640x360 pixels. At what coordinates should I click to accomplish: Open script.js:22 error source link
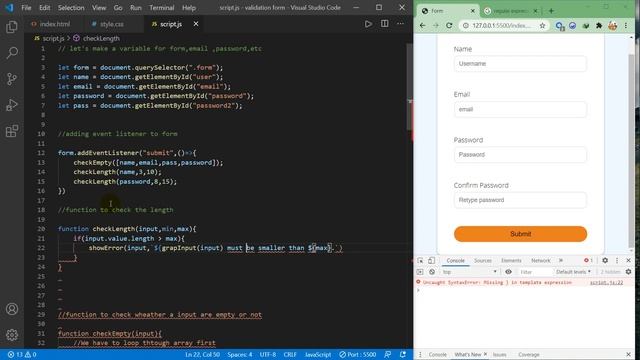pyautogui.click(x=606, y=282)
